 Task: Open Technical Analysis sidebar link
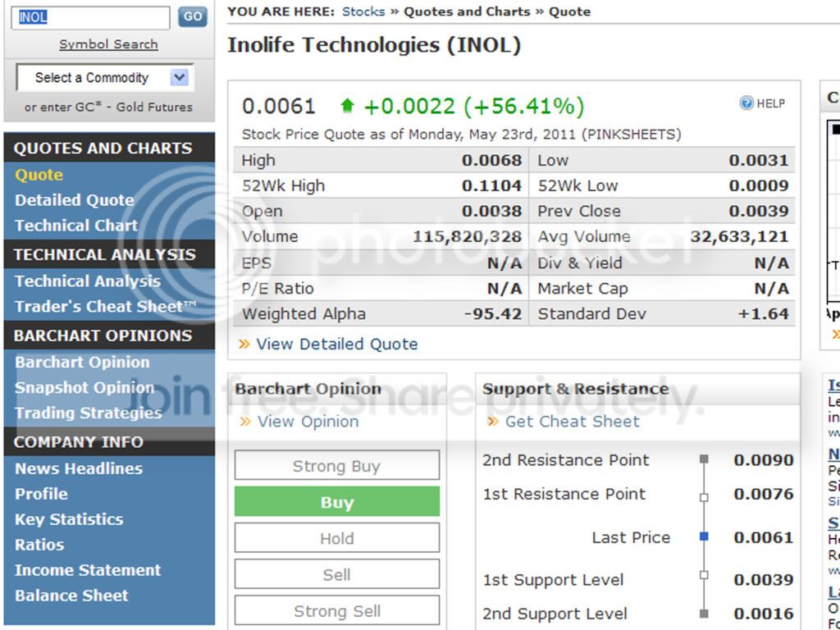88,281
